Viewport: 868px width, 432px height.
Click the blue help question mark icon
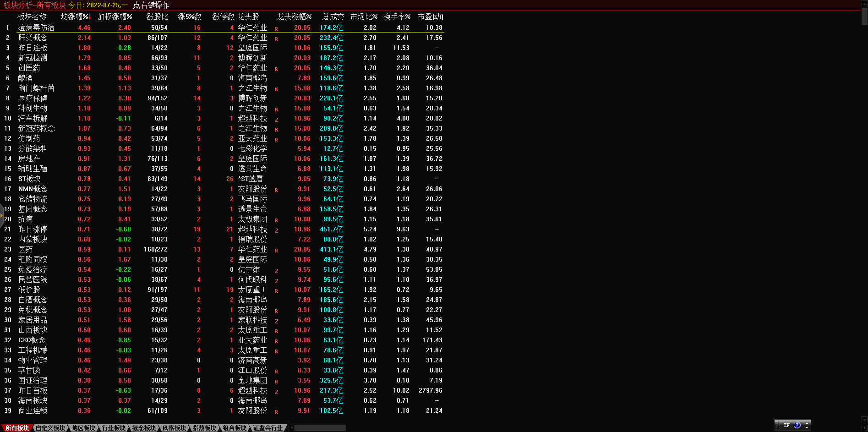pyautogui.click(x=797, y=425)
